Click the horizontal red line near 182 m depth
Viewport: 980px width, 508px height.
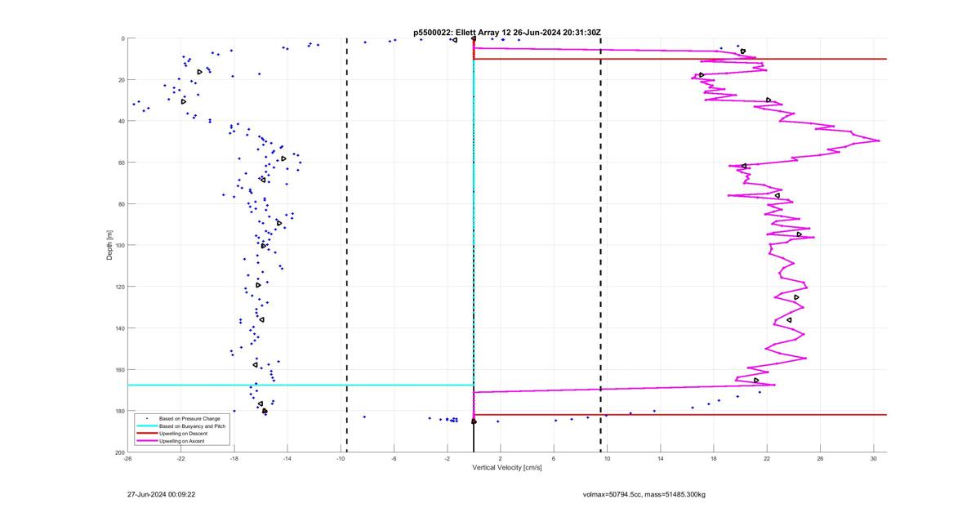point(679,415)
